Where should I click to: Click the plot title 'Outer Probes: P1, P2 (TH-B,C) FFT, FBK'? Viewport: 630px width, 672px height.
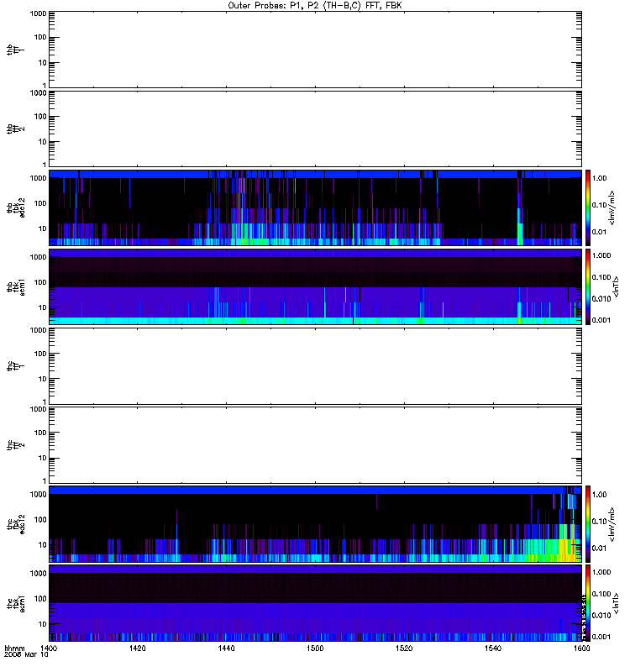tap(315, 6)
